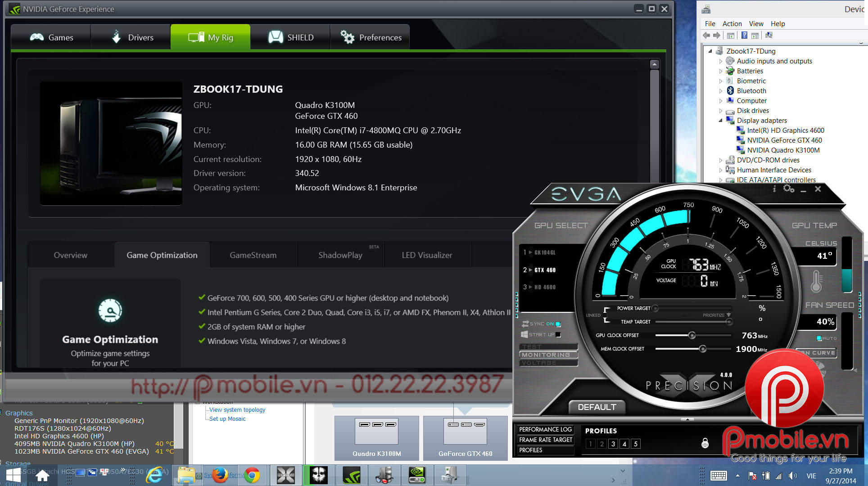Click the Back arrow in Device Manager toolbar

706,35
